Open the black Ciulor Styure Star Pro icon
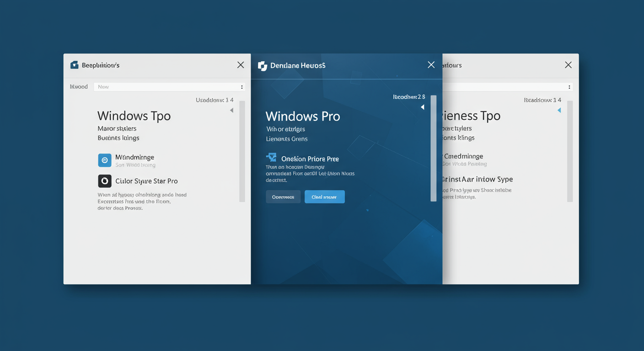The width and height of the screenshot is (644, 351). (x=105, y=181)
